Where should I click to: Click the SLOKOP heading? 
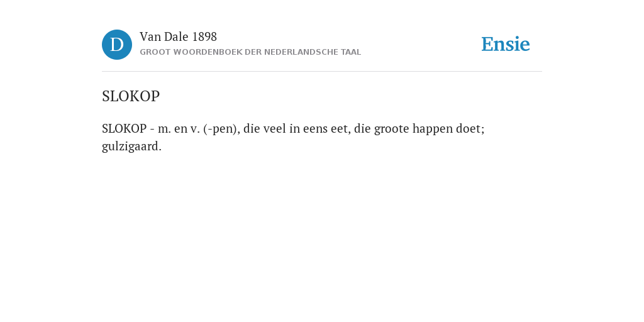131,96
